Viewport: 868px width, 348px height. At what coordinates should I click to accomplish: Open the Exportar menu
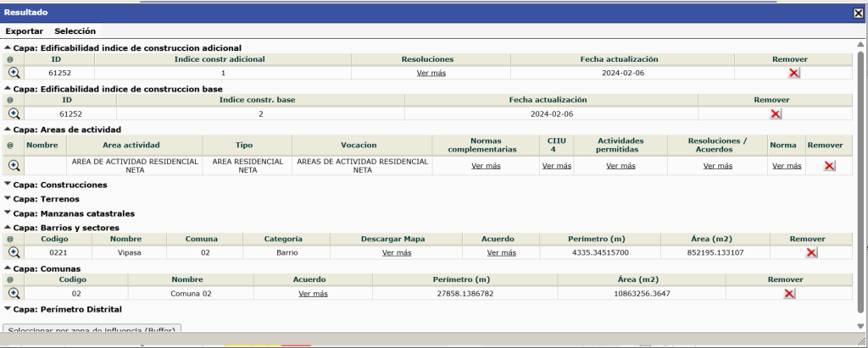pyautogui.click(x=25, y=31)
